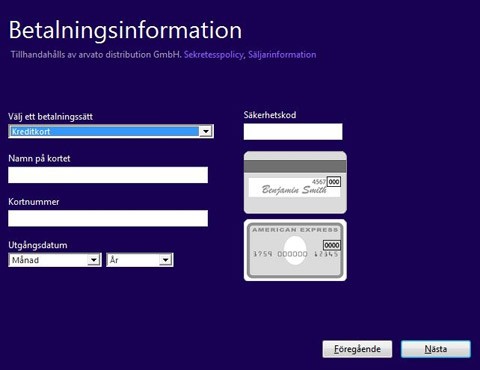The height and width of the screenshot is (370, 480).
Task: Focus the Kortnummer input field
Action: pyautogui.click(x=108, y=218)
